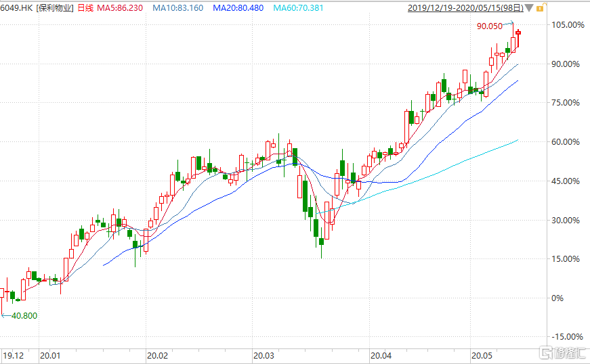Image resolution: width=590 pixels, height=364 pixels.
Task: Select the MA60:70.381 indicator label
Action: pyautogui.click(x=298, y=8)
